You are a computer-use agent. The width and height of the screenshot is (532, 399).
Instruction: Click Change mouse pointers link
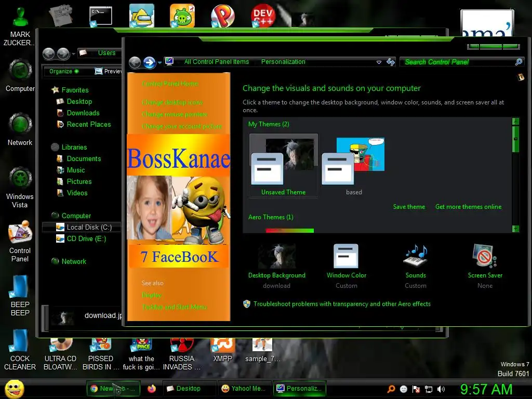click(x=174, y=114)
